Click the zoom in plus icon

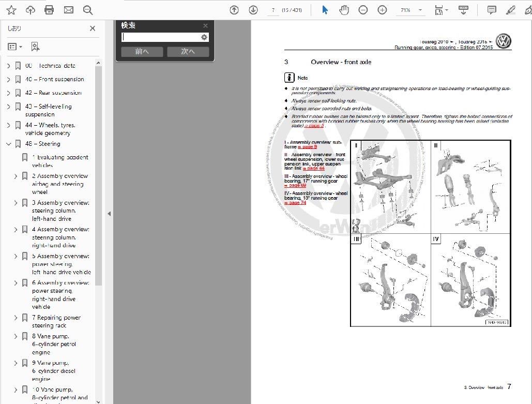tap(382, 10)
